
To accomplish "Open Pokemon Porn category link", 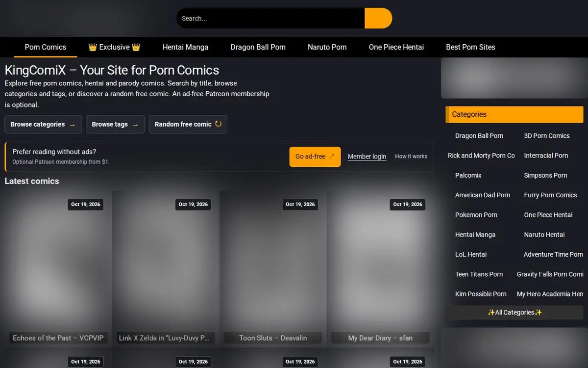I will 476,215.
